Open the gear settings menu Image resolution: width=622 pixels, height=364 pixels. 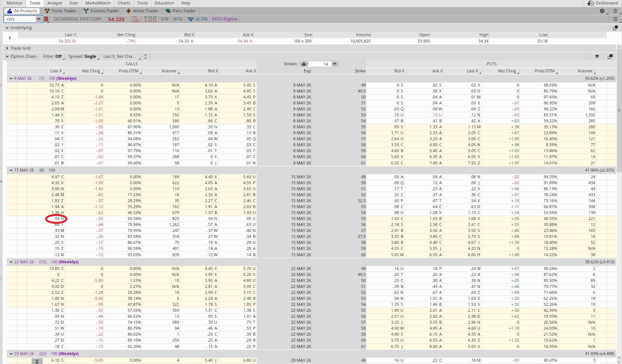pyautogui.click(x=602, y=11)
